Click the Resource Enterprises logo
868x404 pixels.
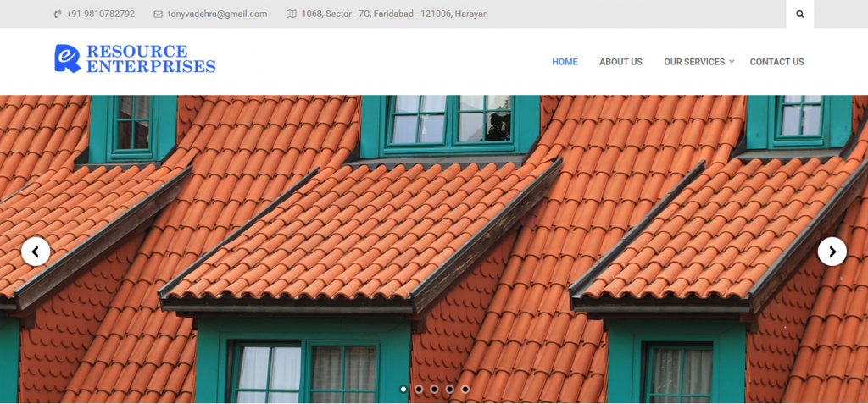[135, 58]
